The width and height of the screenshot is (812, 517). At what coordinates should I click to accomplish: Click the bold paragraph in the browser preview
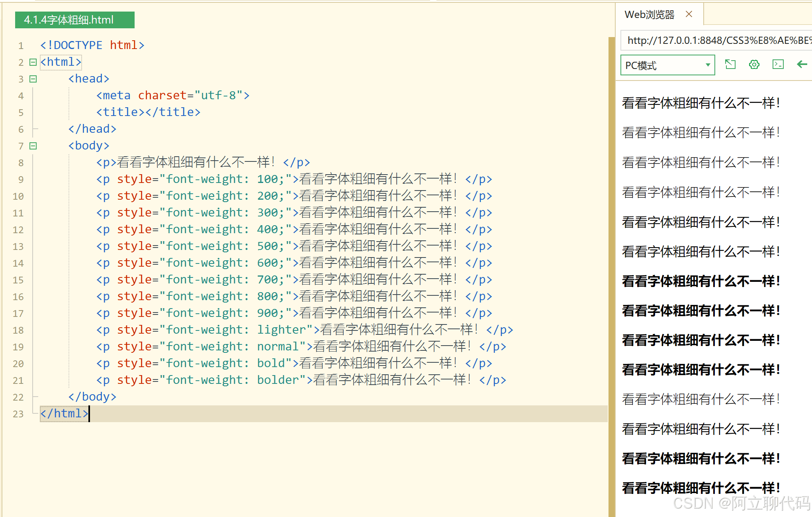(x=700, y=281)
